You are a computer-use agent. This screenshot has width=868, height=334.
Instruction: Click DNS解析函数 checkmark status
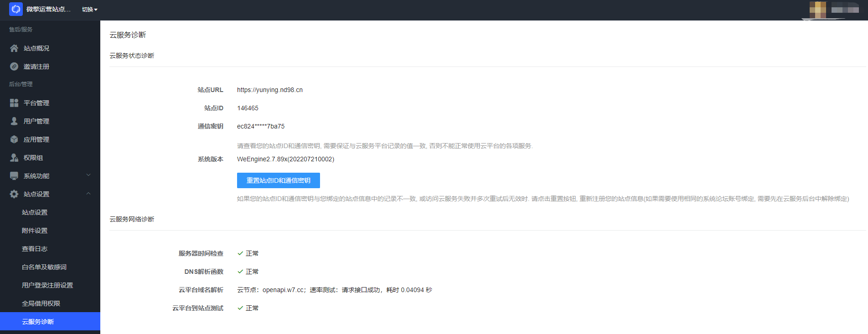coord(248,272)
